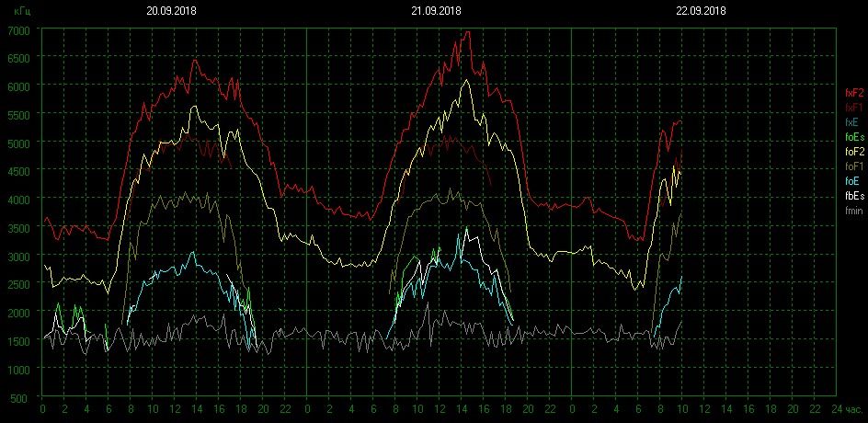Click the 22.09.2018 date header
This screenshot has height=423, width=868.
coord(701,11)
